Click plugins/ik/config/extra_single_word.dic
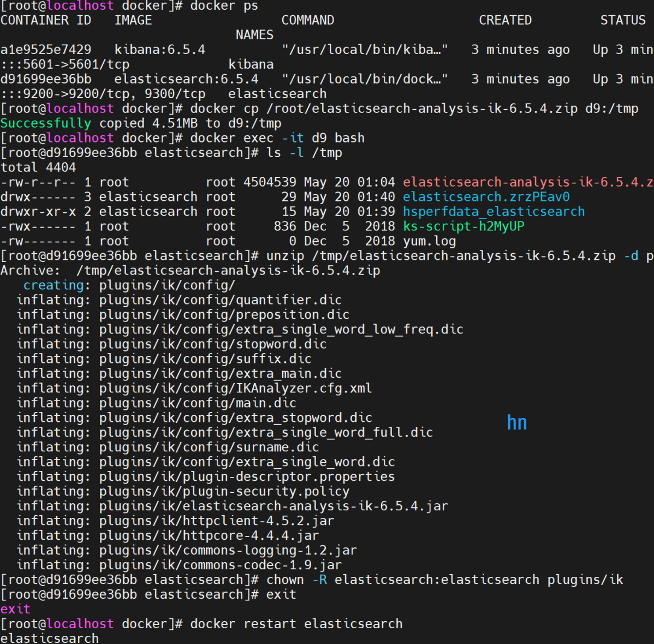The width and height of the screenshot is (654, 644). coord(247,462)
